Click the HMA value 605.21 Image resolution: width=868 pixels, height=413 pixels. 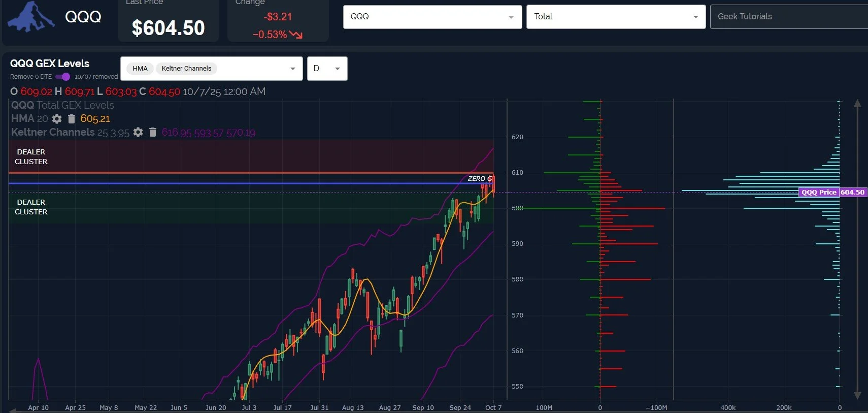tap(95, 119)
